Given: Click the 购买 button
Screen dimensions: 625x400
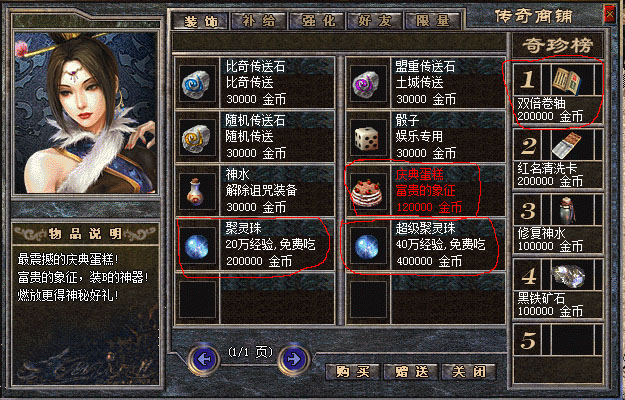Looking at the screenshot, I should coord(353,372).
